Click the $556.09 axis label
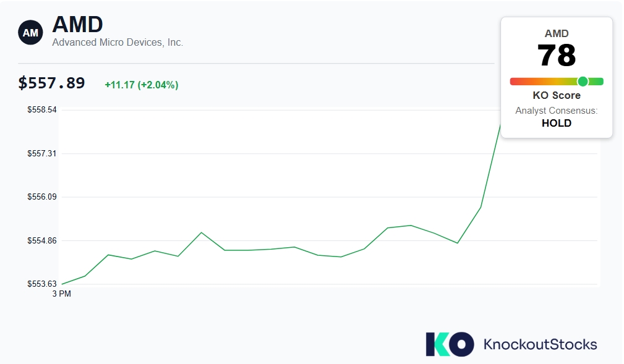 [x=42, y=197]
